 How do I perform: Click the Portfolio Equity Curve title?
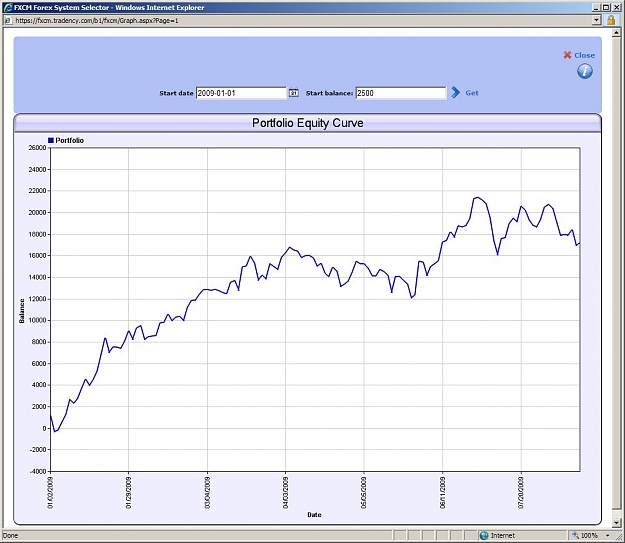click(308, 123)
